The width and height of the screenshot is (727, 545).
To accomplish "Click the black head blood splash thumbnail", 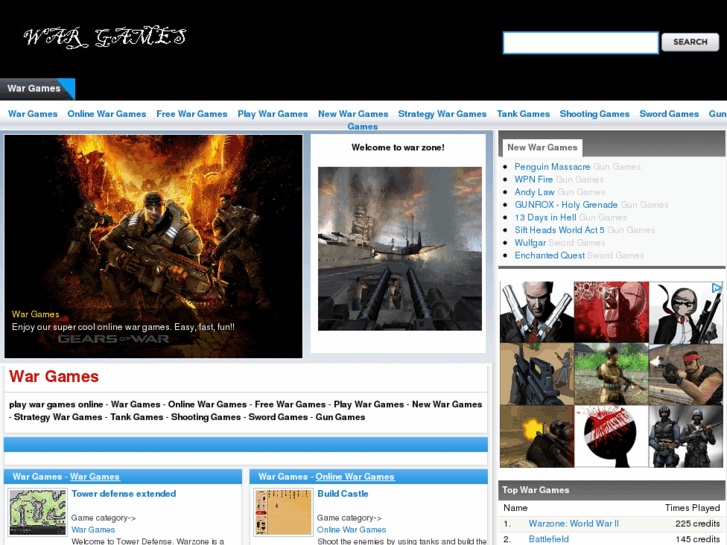I will [611, 436].
